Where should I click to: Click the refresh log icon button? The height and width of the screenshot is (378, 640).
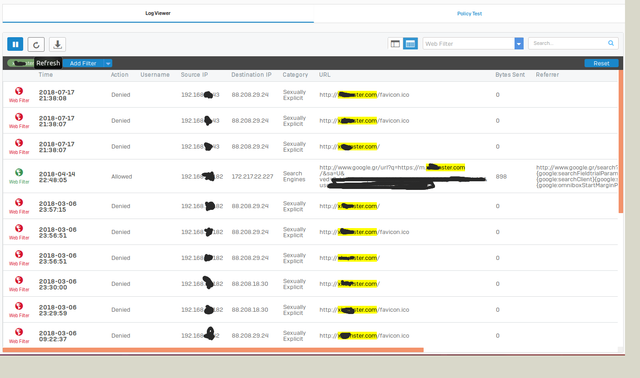point(36,44)
